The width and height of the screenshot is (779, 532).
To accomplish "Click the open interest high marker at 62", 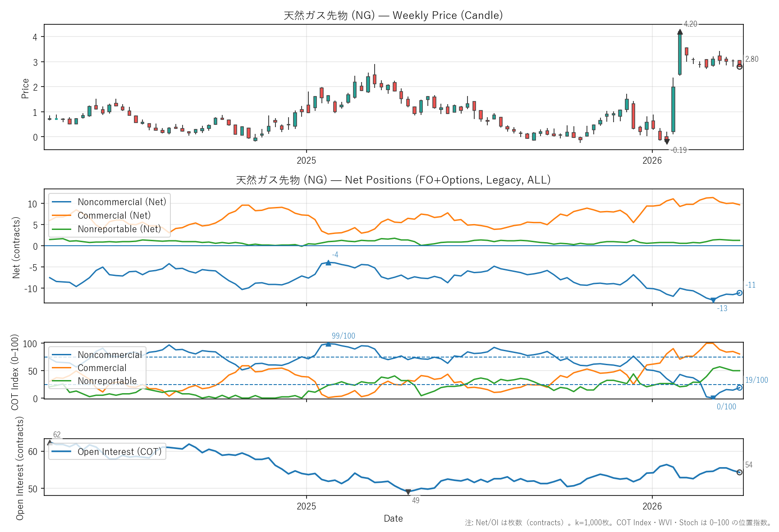I will [x=50, y=443].
